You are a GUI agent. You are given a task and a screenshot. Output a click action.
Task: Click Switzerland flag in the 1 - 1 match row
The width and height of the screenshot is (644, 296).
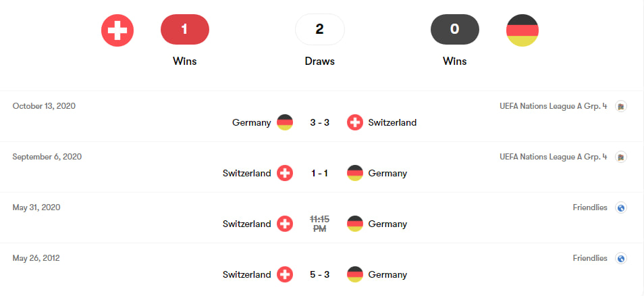[x=285, y=173]
